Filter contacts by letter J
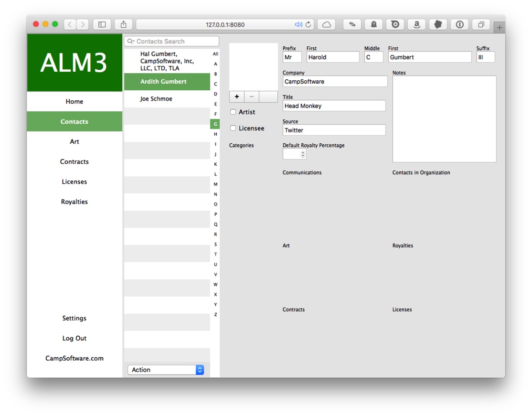Image resolution: width=532 pixels, height=416 pixels. [x=215, y=154]
